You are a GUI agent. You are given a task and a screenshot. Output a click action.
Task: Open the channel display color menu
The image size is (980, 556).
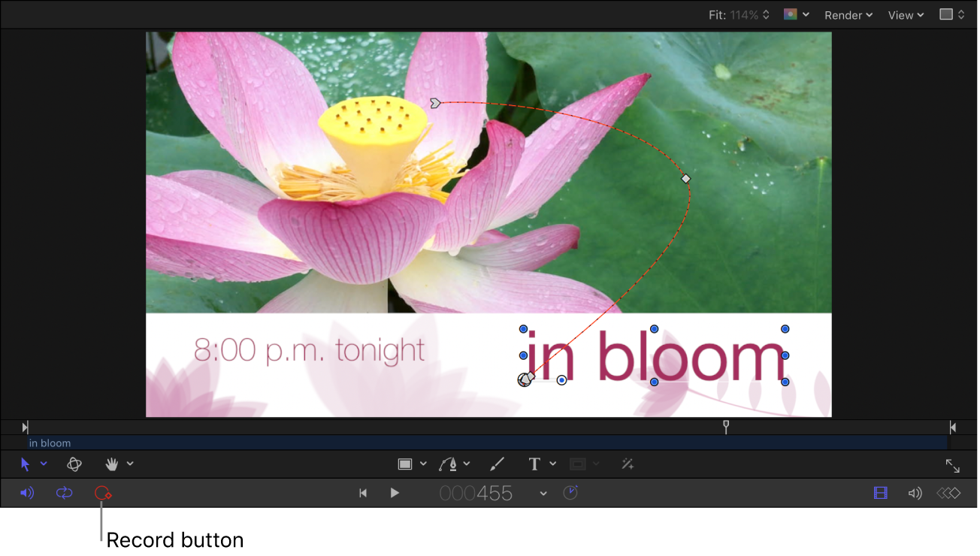pos(794,14)
